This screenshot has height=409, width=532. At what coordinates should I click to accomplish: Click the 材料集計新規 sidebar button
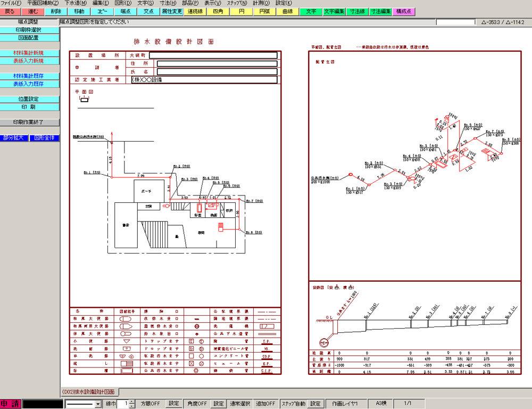29,53
